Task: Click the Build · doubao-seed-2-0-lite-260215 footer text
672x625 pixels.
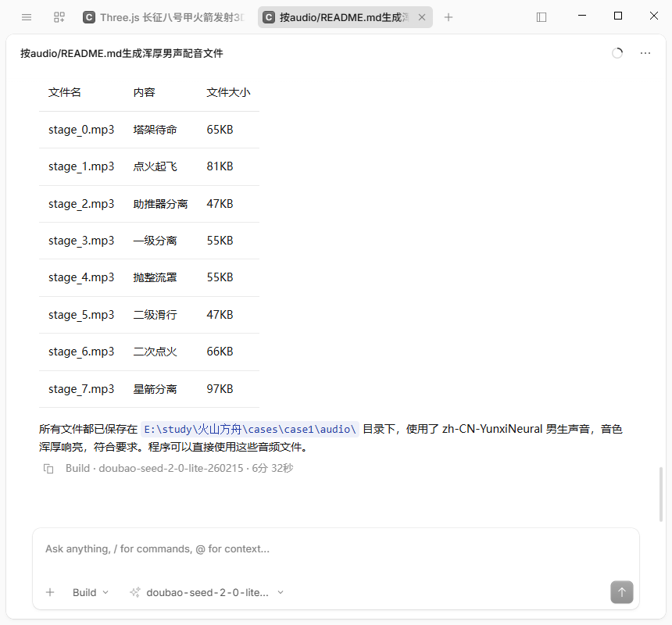Action: coord(154,468)
